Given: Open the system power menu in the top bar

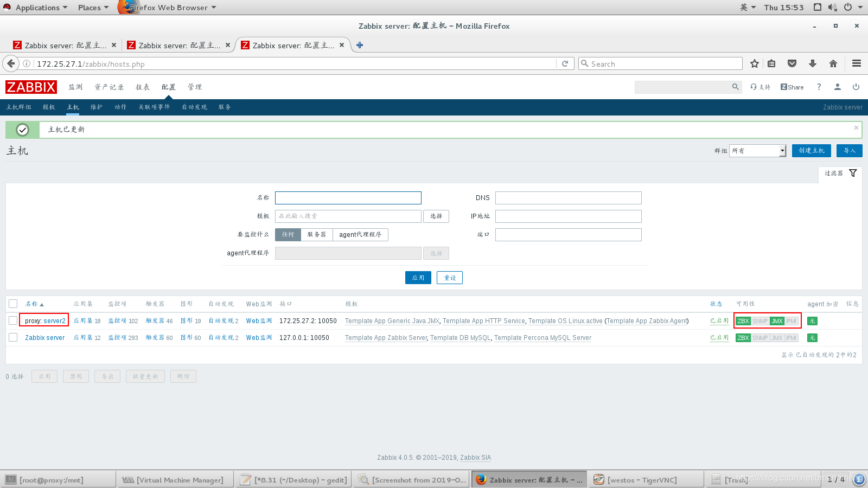Looking at the screenshot, I should [x=848, y=7].
